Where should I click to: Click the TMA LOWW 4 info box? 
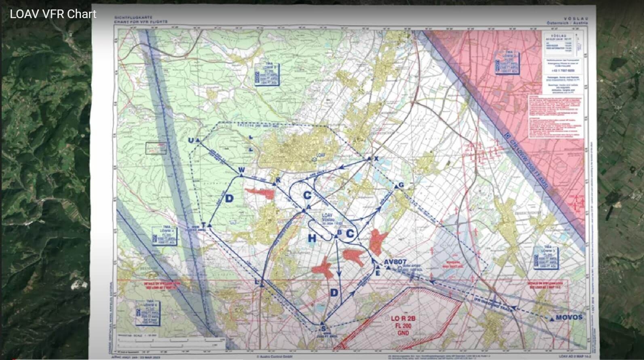pyautogui.click(x=165, y=237)
